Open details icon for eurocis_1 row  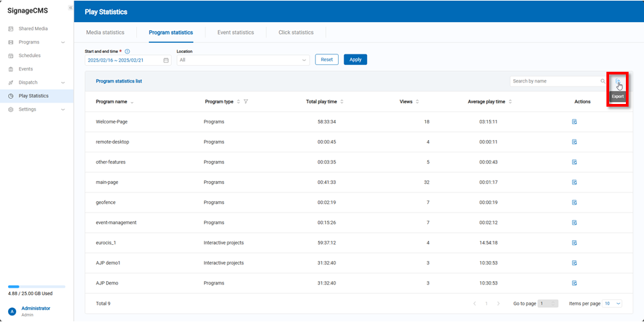coord(574,243)
